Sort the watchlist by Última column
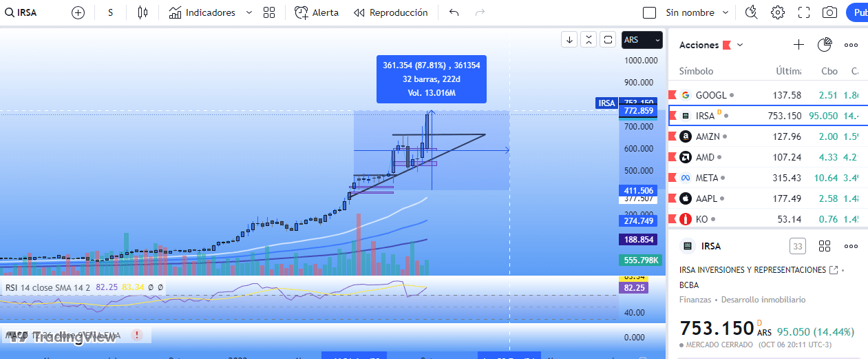 tap(788, 71)
